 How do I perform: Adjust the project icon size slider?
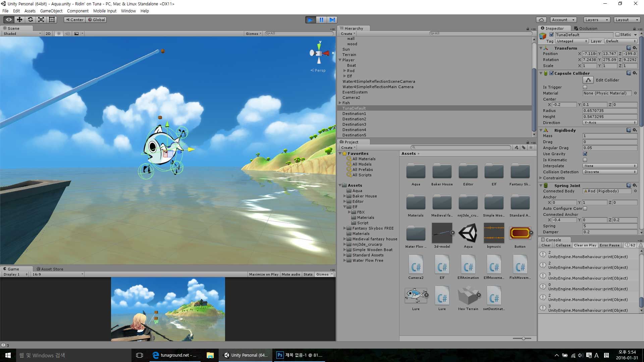point(523,339)
